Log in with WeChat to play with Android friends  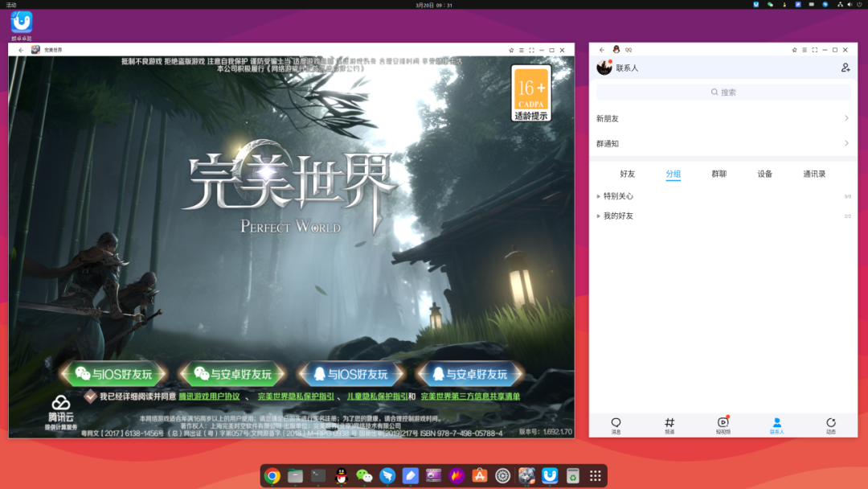click(232, 374)
